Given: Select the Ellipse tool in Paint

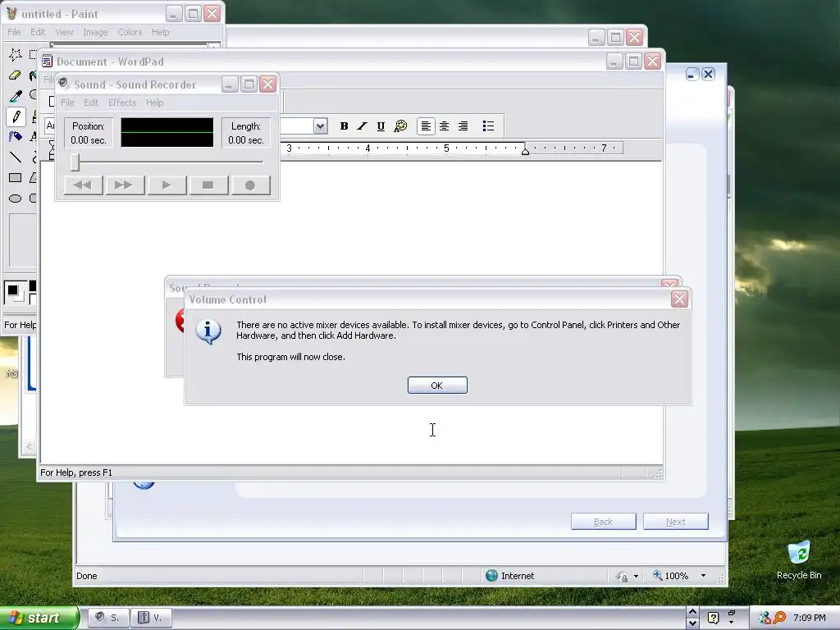Looking at the screenshot, I should click(15, 199).
